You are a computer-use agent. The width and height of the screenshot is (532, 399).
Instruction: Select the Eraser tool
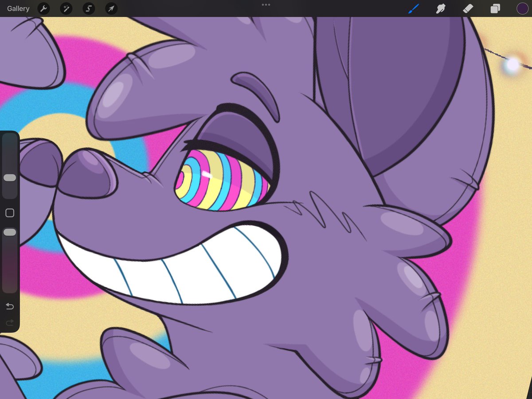(468, 8)
